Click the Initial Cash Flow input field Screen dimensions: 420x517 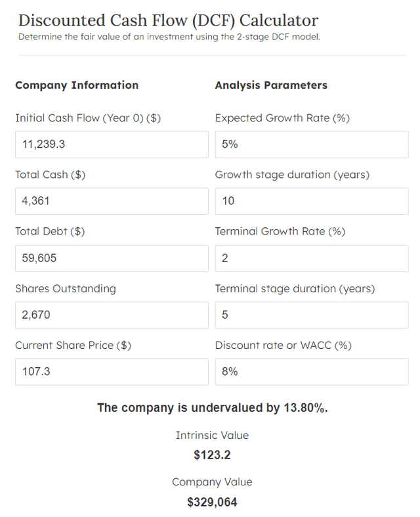pyautogui.click(x=111, y=145)
